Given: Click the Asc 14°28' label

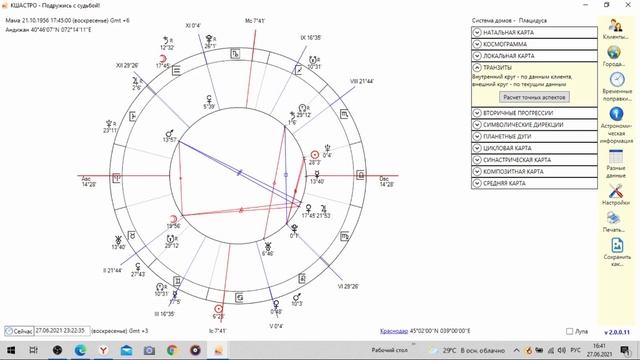Looking at the screenshot, I should pos(89,182).
